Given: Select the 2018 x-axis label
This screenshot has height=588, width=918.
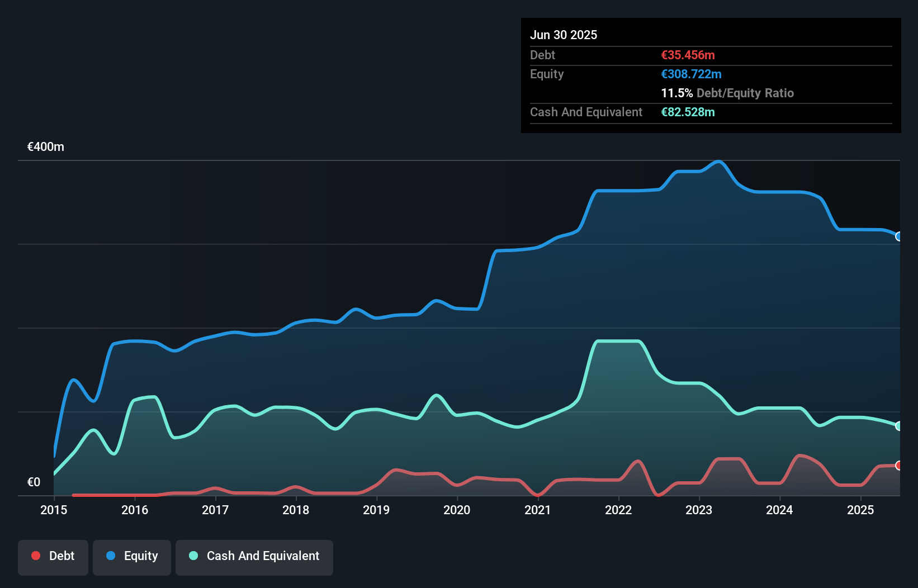Looking at the screenshot, I should click(x=296, y=510).
